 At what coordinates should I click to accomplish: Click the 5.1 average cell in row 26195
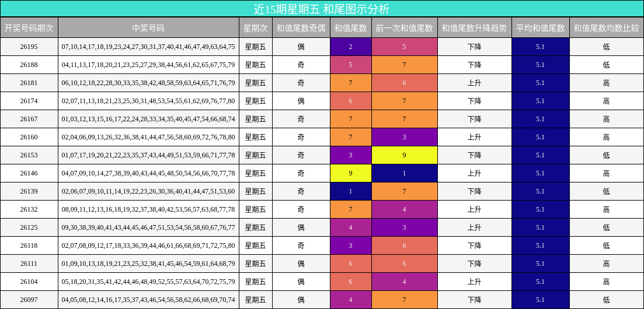(541, 47)
